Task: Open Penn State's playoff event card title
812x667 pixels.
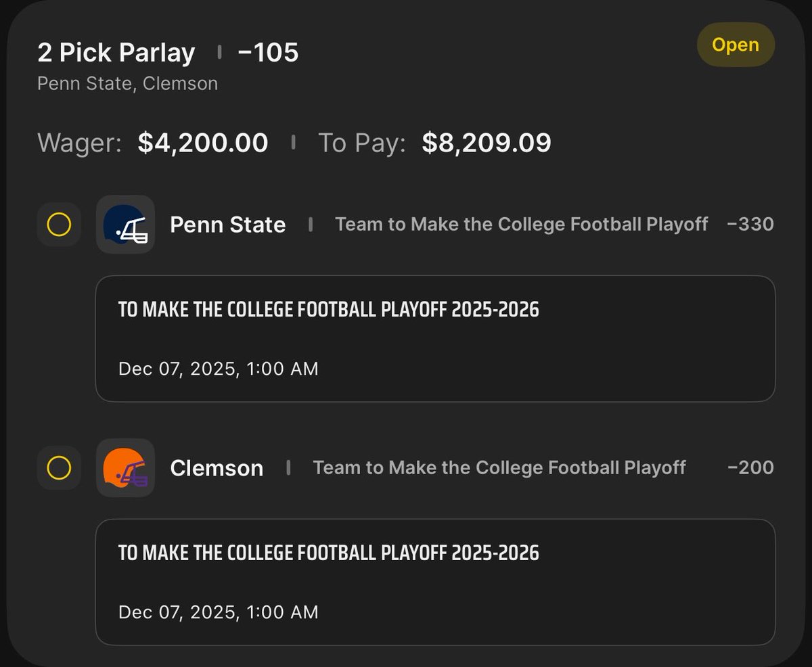Action: pos(329,310)
